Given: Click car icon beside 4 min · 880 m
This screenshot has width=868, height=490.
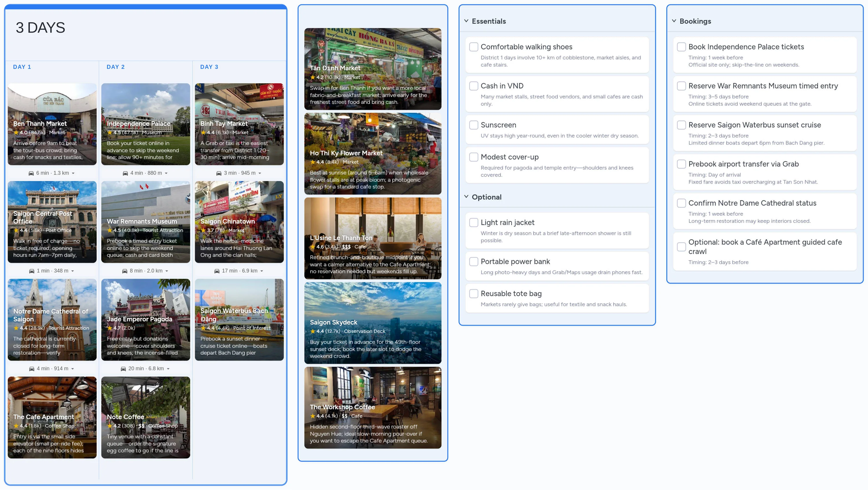Looking at the screenshot, I should pos(125,173).
